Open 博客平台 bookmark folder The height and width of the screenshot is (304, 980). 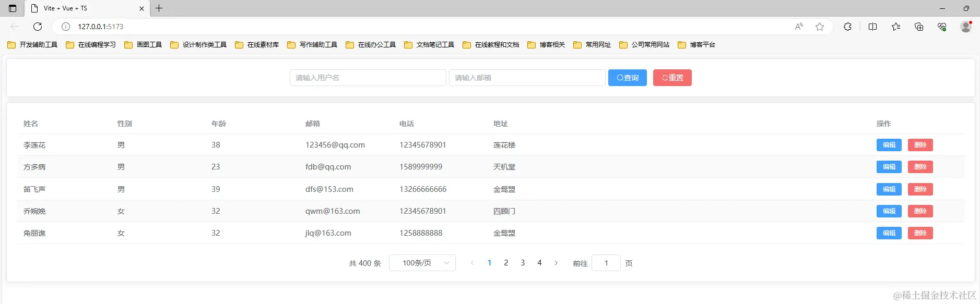pyautogui.click(x=696, y=45)
